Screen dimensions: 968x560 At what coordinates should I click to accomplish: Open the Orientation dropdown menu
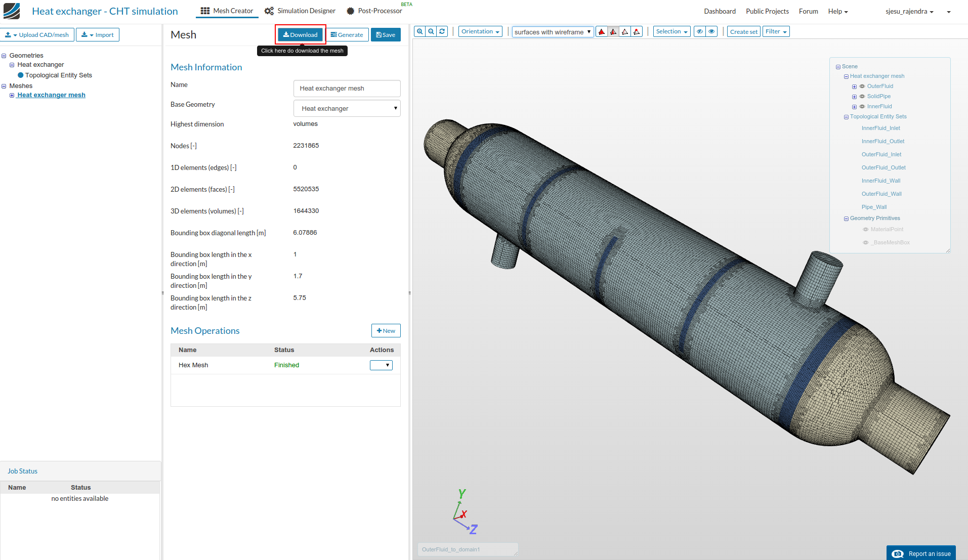(480, 31)
